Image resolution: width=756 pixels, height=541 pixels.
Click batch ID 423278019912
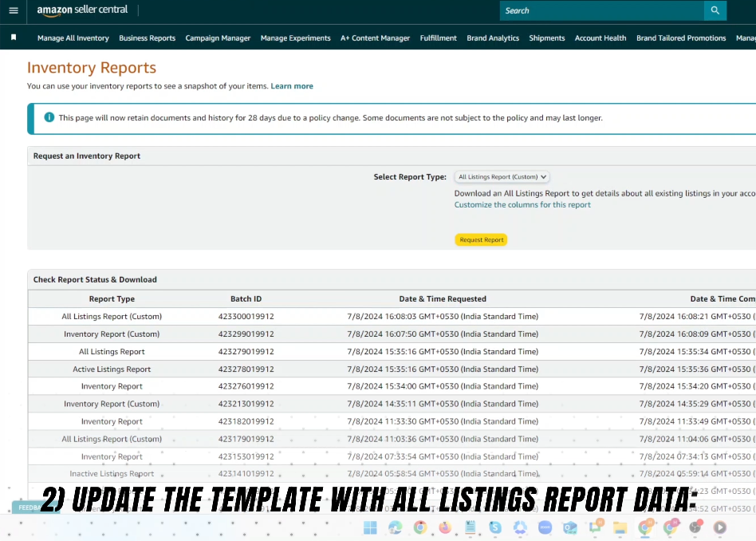(246, 369)
